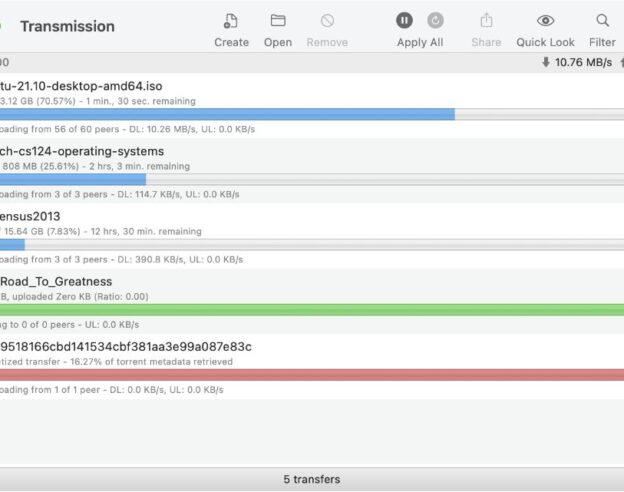Click the 'DL: 390.8 KB/s' peer status line
Screen dimensions: 624x492
(121, 260)
